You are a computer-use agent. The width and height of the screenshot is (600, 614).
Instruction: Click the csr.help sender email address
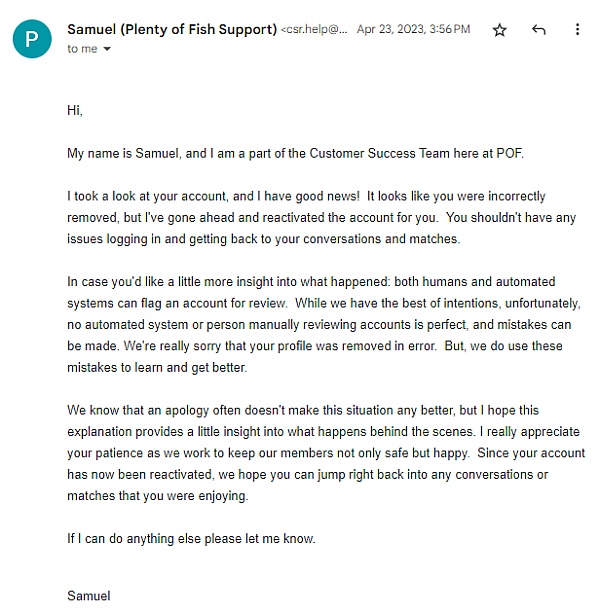[x=316, y=30]
